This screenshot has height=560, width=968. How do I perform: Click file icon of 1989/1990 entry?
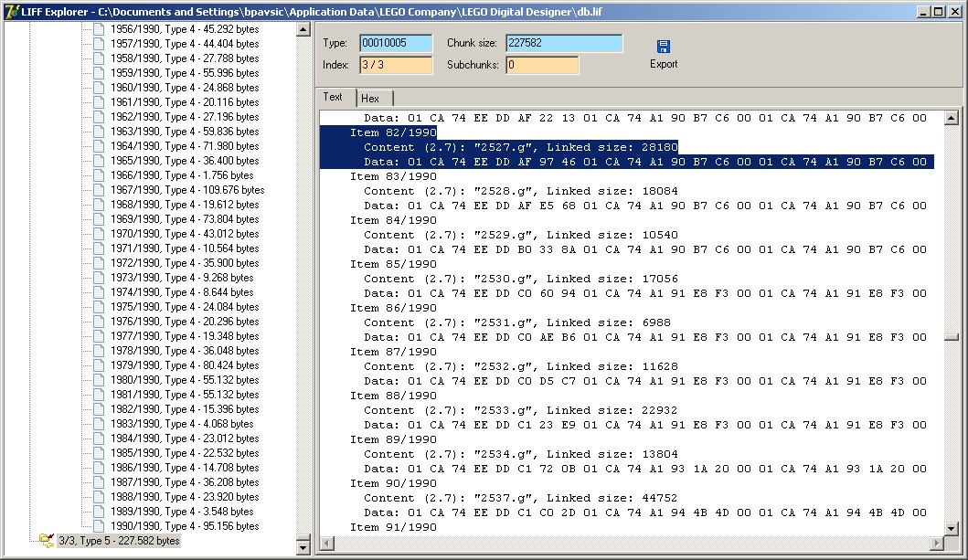point(99,512)
